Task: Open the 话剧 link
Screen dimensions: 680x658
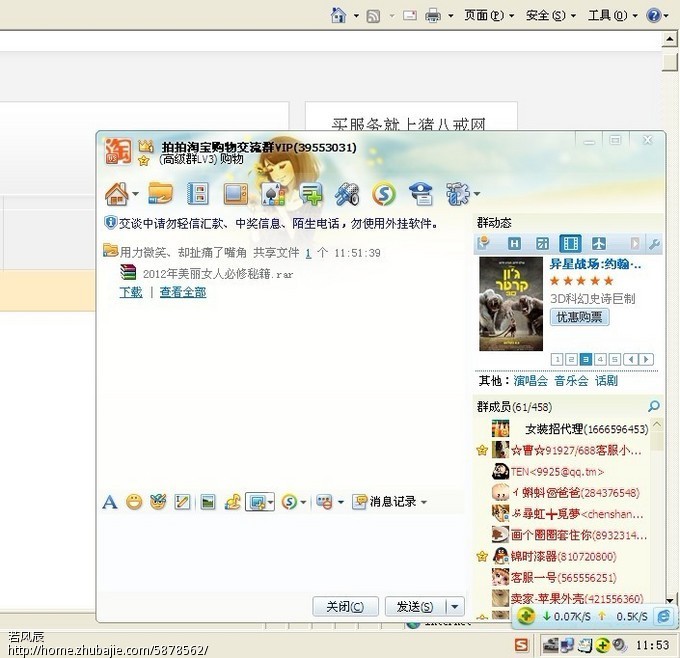Action: (x=606, y=381)
